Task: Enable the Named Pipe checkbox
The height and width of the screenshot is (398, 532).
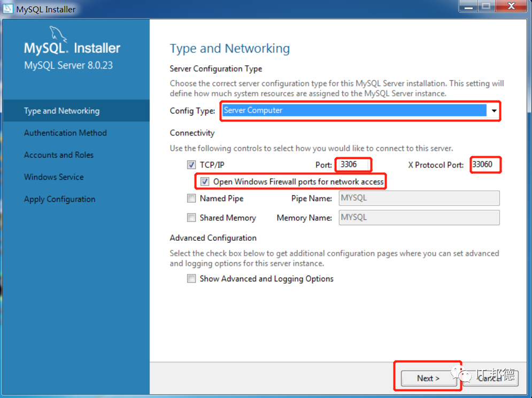Action: point(191,198)
